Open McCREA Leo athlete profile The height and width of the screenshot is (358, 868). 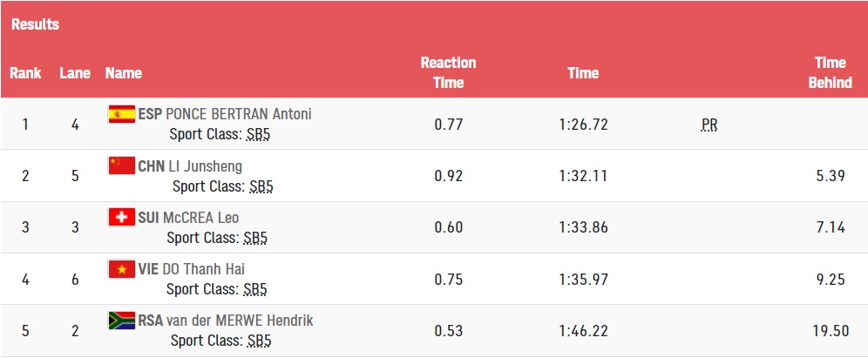(201, 218)
